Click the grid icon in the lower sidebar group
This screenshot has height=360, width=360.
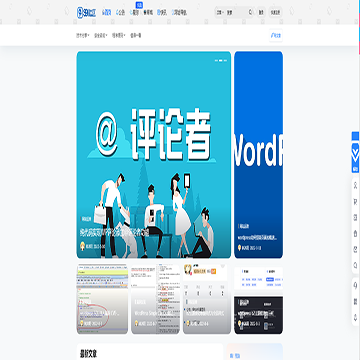pyautogui.click(x=355, y=301)
